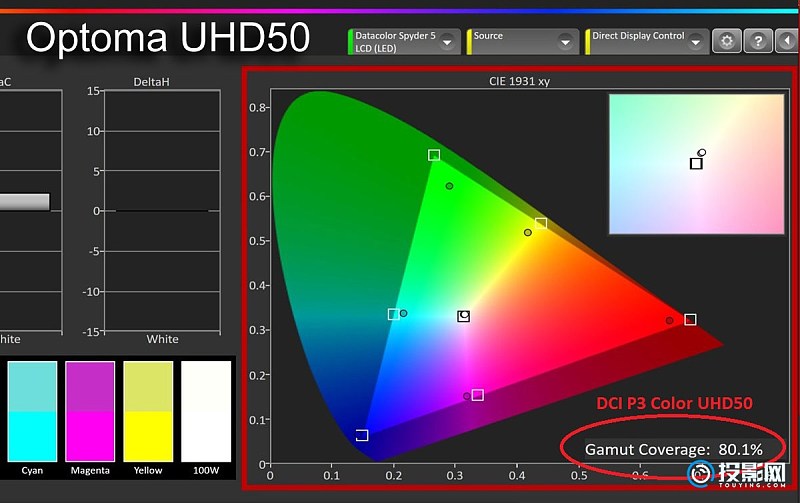This screenshot has width=800, height=503.
Task: Click the CIE 1931 xy chart title
Action: pyautogui.click(x=519, y=81)
